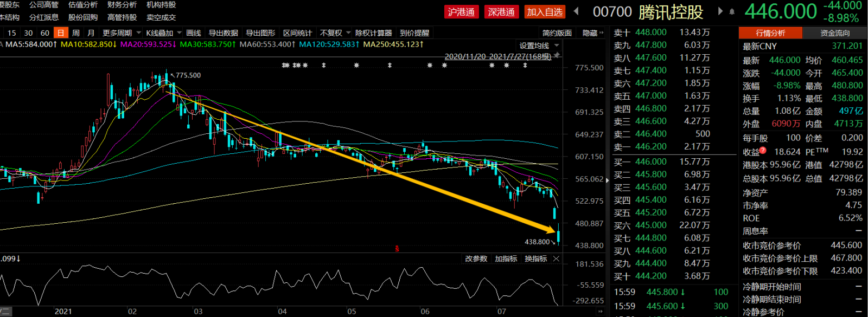Click the yellow MA10:582.850 label
Screen dimensions: 868x317
(x=88, y=44)
